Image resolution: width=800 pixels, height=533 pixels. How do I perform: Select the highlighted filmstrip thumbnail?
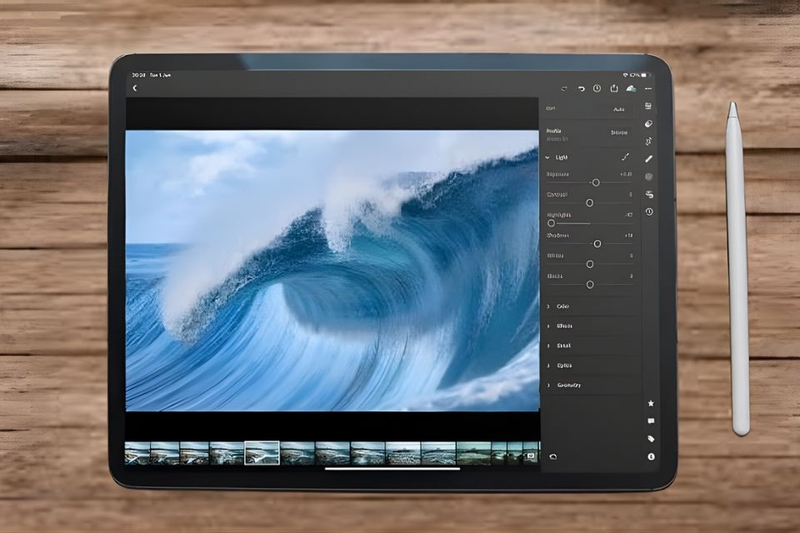(262, 453)
